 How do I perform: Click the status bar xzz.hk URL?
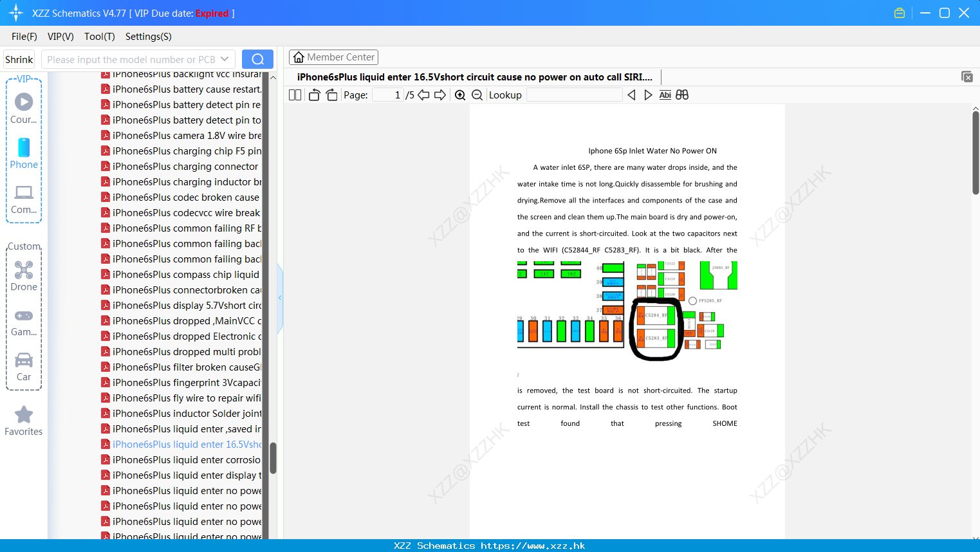tap(533, 546)
